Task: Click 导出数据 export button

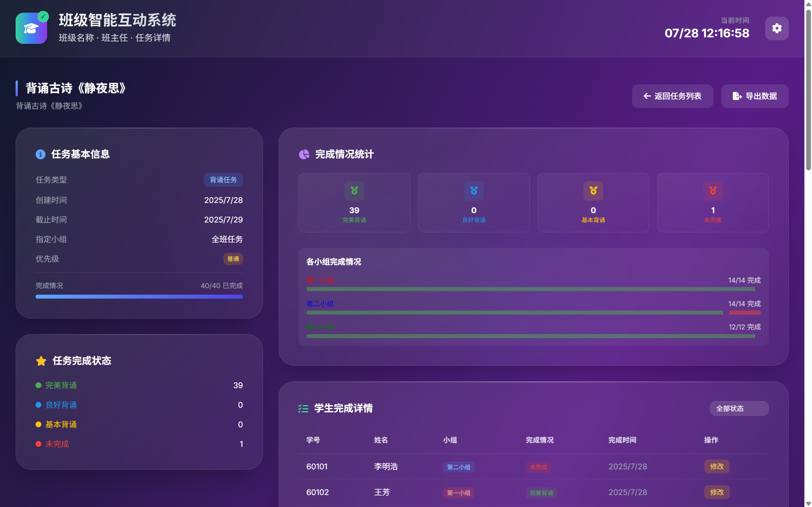Action: point(754,96)
